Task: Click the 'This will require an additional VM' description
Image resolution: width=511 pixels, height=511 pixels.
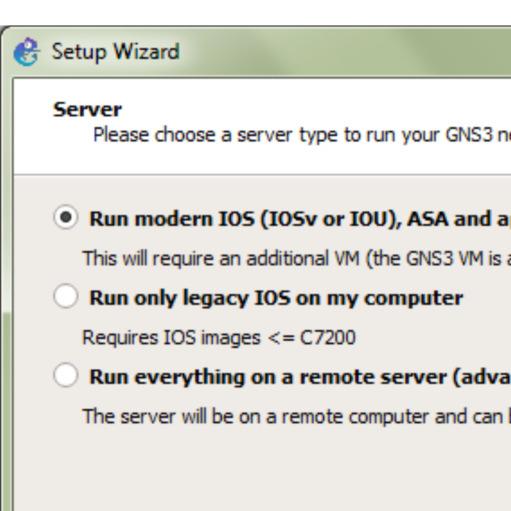Action: [297, 258]
